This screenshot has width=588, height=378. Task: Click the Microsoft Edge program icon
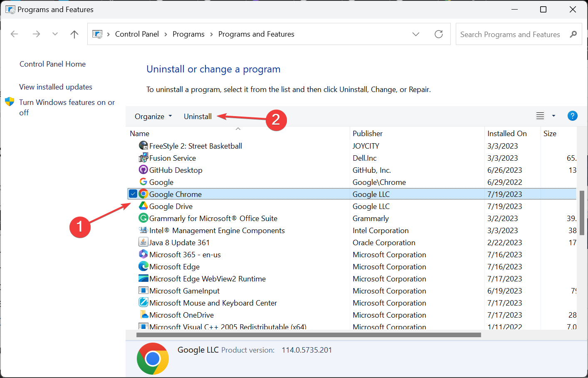click(143, 266)
